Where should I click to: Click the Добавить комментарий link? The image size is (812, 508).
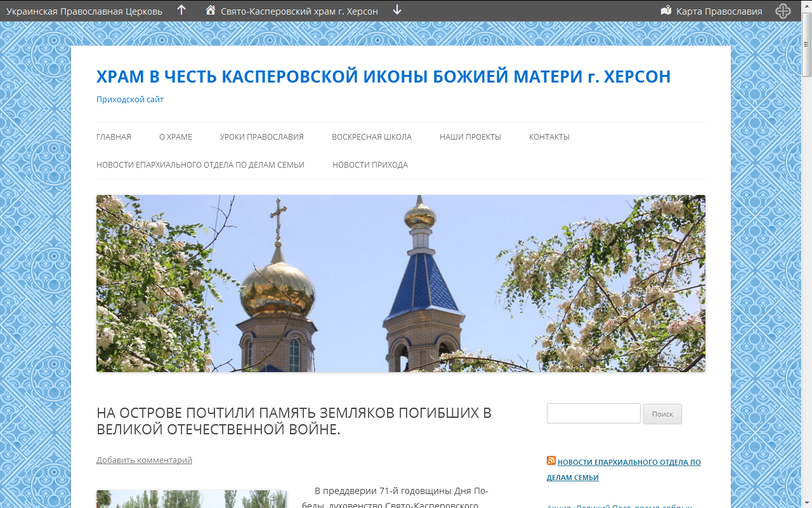pyautogui.click(x=144, y=460)
